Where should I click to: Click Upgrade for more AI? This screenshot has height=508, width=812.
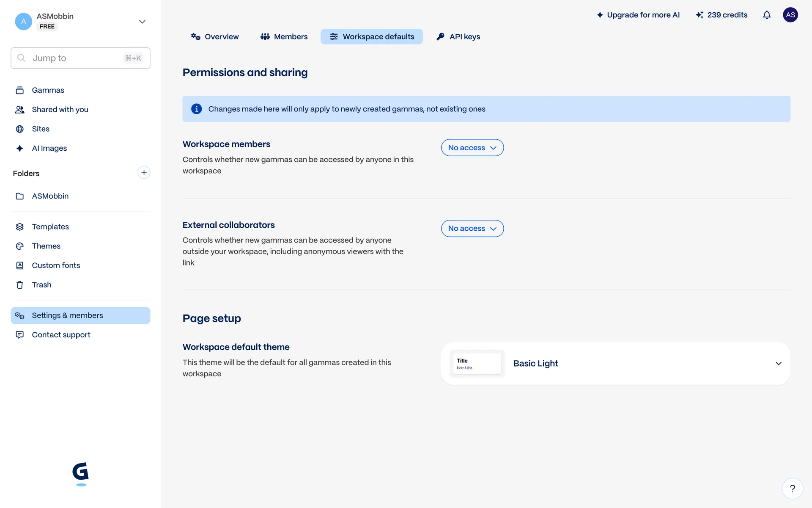pos(638,15)
